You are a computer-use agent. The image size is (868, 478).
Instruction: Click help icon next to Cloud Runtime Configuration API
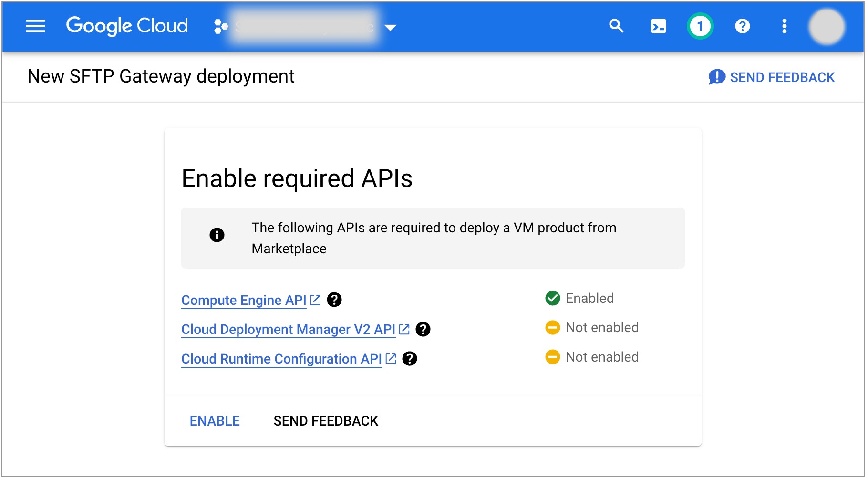pyautogui.click(x=410, y=359)
